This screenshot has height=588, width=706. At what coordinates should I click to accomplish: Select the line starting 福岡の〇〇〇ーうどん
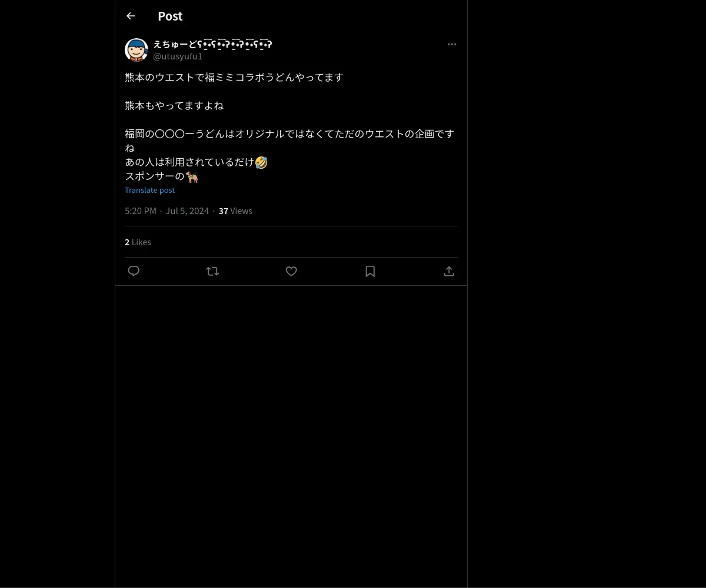289,141
